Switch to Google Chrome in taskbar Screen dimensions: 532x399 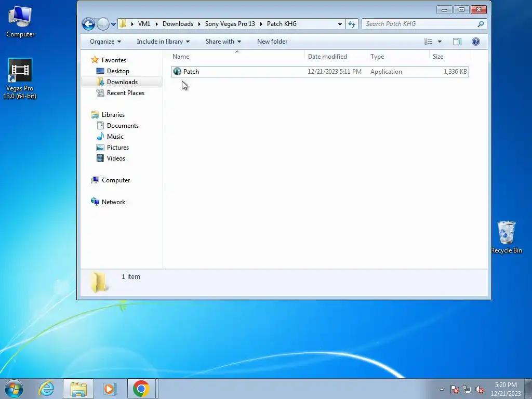coord(141,389)
